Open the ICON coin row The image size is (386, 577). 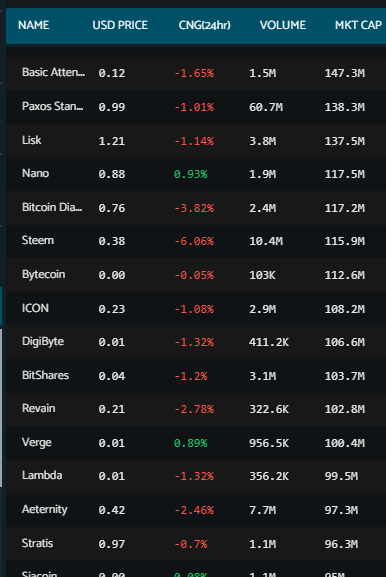(196, 308)
